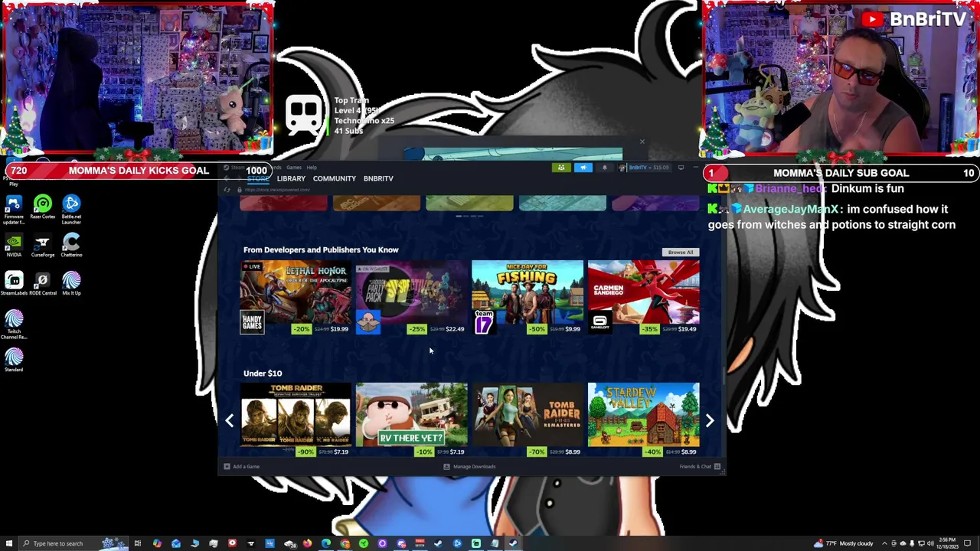Viewport: 980px width, 551px height.
Task: Open Steam notifications bell
Action: [604, 168]
